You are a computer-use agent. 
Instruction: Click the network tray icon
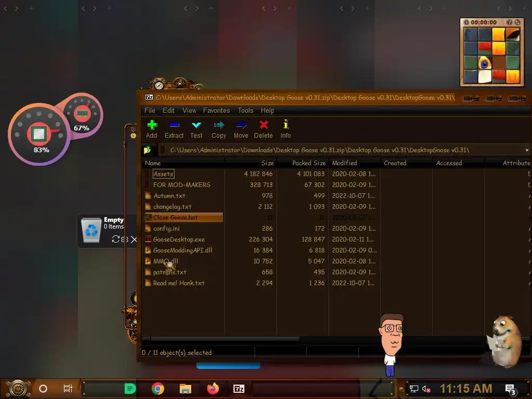point(414,389)
